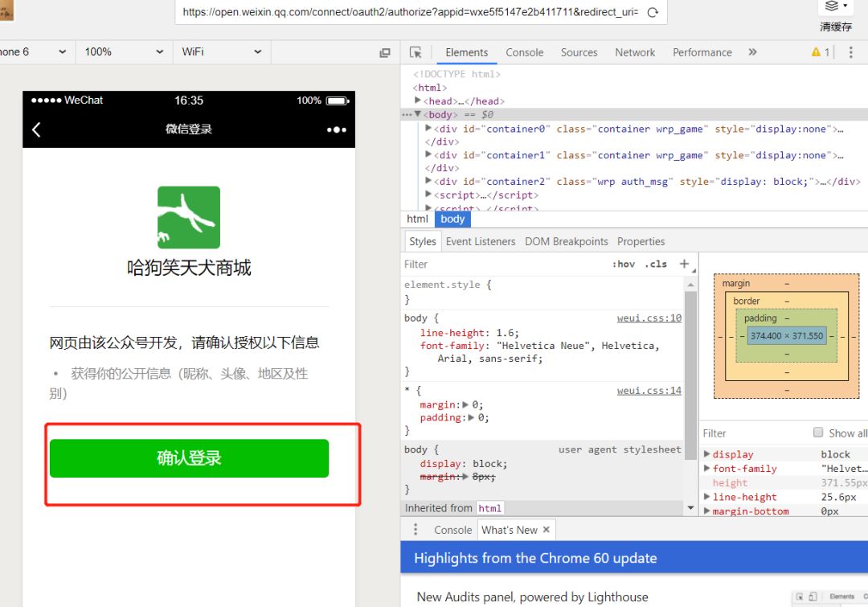Open the device model dropdown
Image resolution: width=868 pixels, height=607 pixels.
[x=33, y=51]
